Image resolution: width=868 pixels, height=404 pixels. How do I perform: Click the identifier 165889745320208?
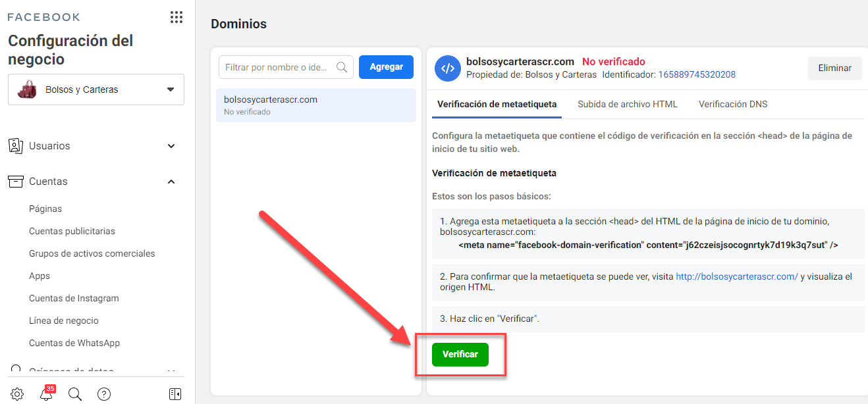[697, 74]
